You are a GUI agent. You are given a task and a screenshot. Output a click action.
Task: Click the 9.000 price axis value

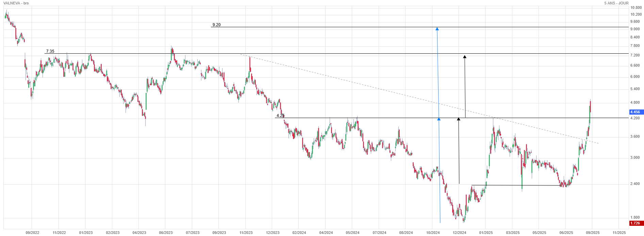(635, 29)
